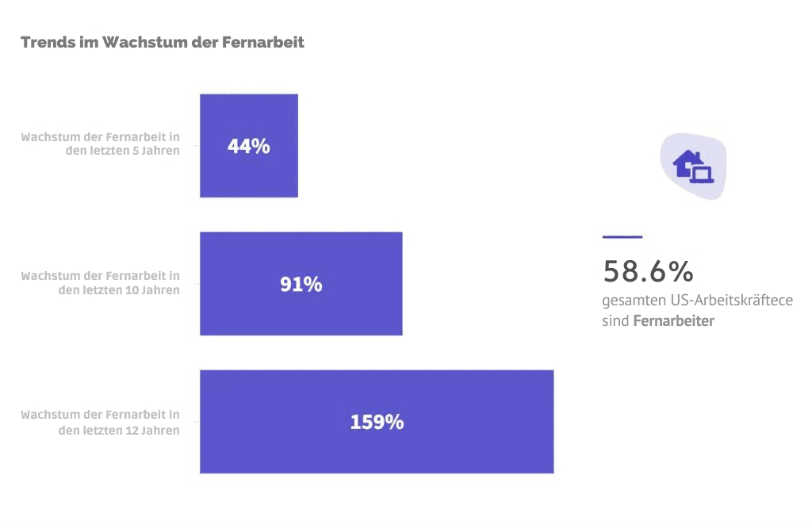Image resolution: width=812 pixels, height=525 pixels.
Task: Click the short purple line above 58.6%
Action: pyautogui.click(x=622, y=236)
